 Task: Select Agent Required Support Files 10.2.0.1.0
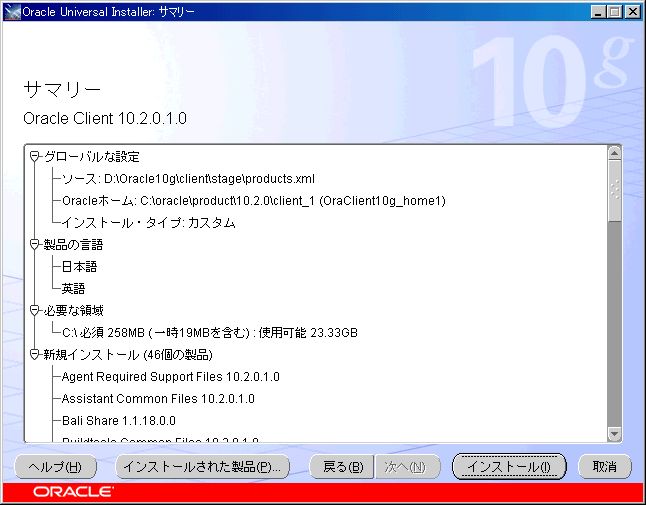171,376
